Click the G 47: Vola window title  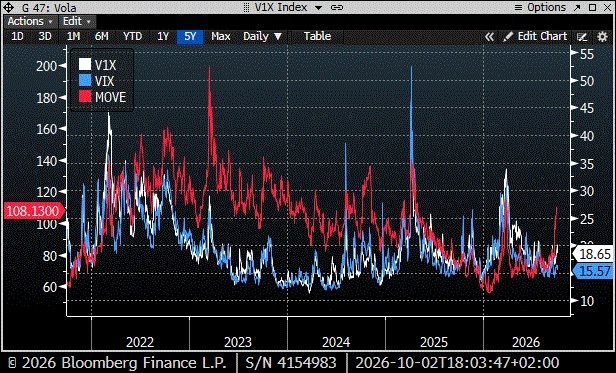click(x=49, y=7)
